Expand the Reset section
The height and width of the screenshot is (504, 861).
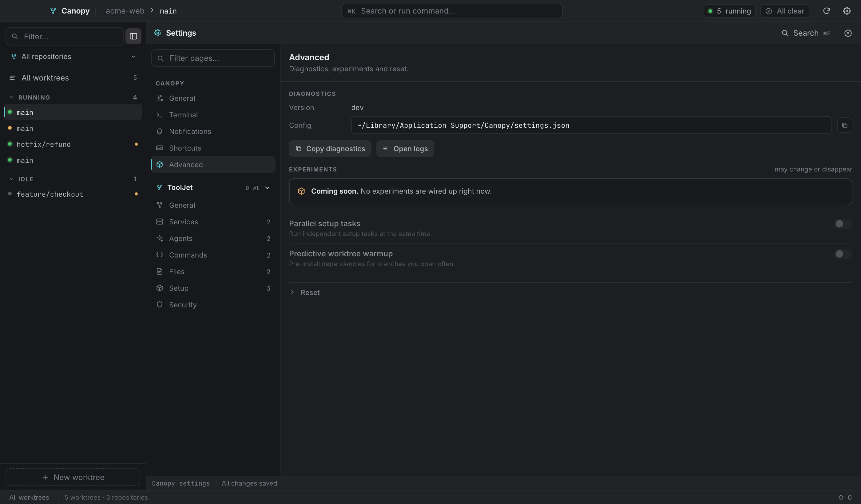(305, 293)
